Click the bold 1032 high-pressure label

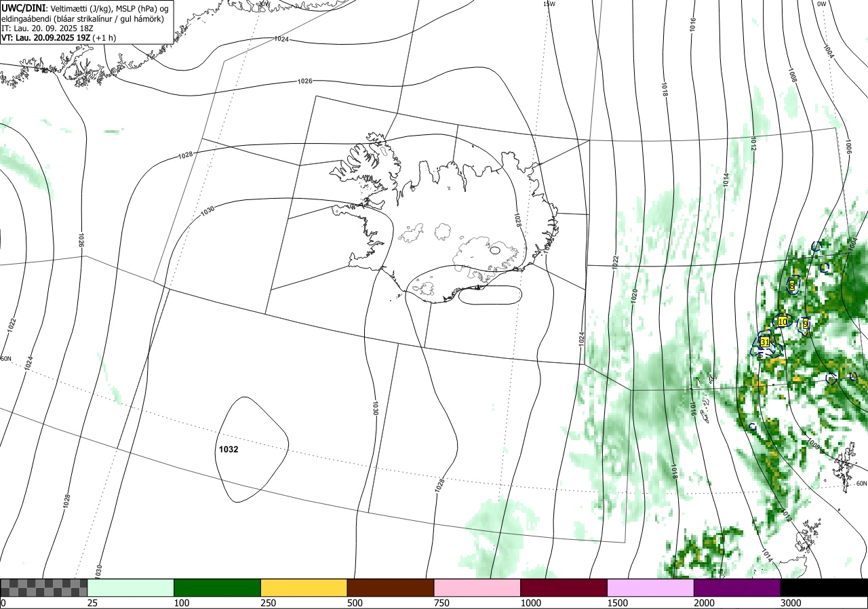(x=229, y=449)
